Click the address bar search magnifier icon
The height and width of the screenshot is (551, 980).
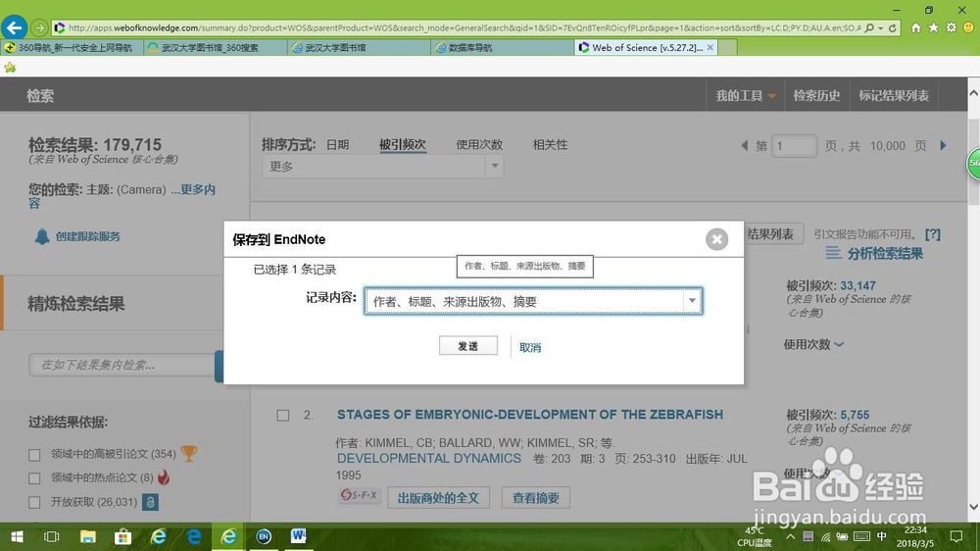point(869,28)
